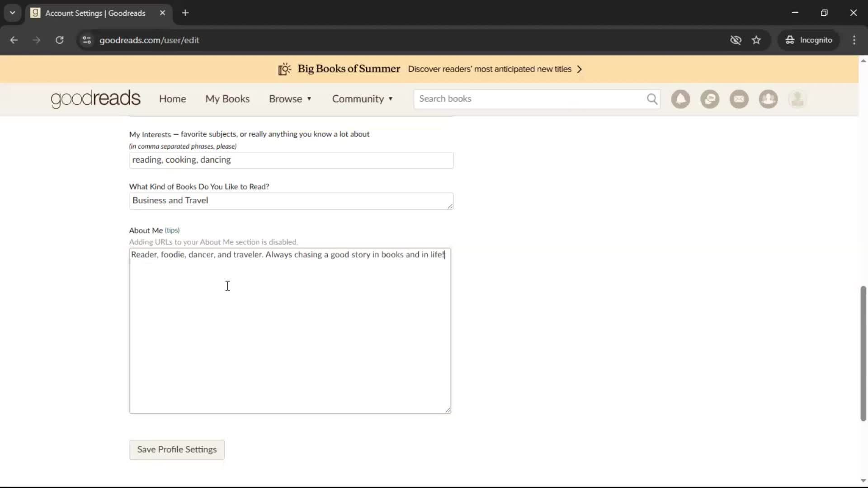Open the friends icon in header
The image size is (868, 488).
click(768, 99)
